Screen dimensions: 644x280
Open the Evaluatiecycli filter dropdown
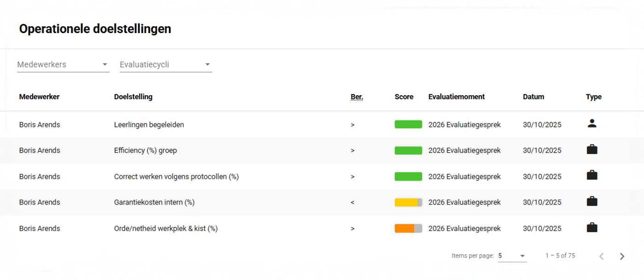[166, 64]
